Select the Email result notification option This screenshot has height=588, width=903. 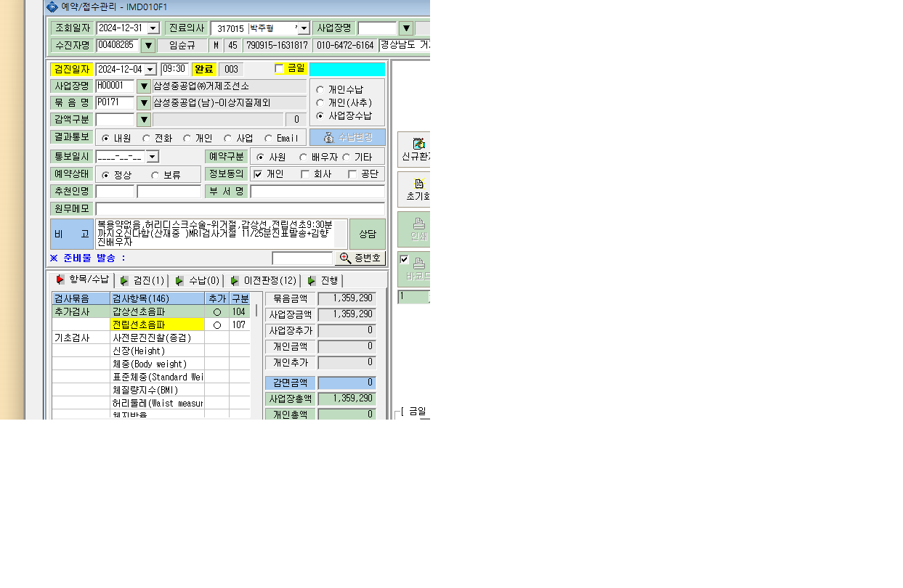pos(269,138)
